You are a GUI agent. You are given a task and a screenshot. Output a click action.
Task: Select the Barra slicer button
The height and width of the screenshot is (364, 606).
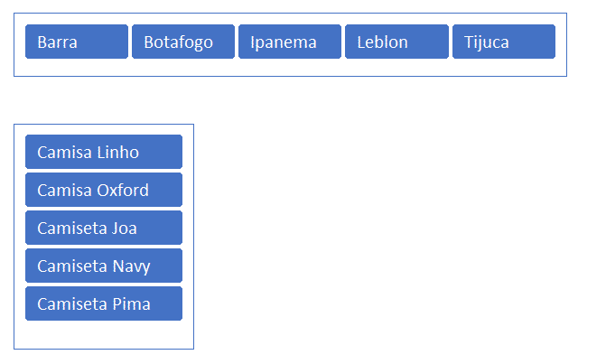(77, 42)
